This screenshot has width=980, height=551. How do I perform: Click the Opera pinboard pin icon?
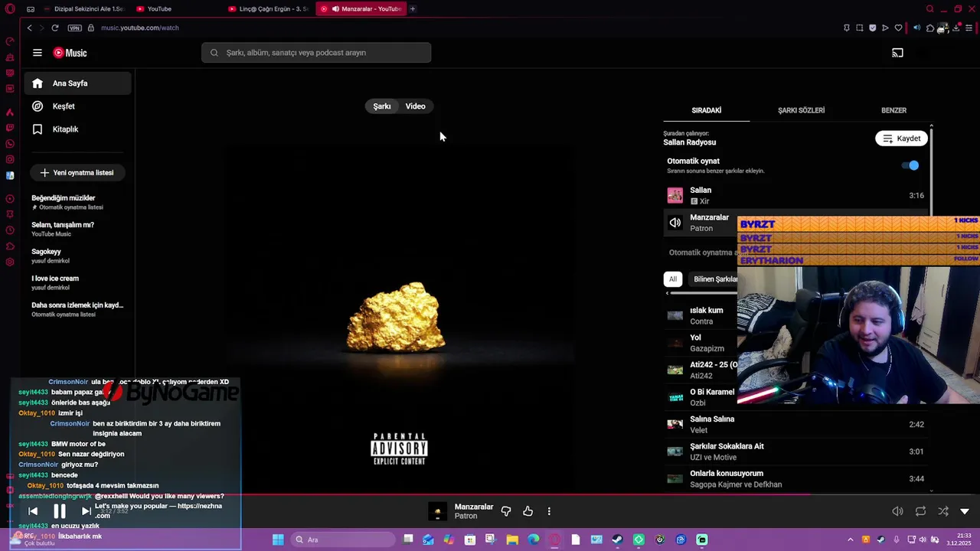pyautogui.click(x=846, y=28)
